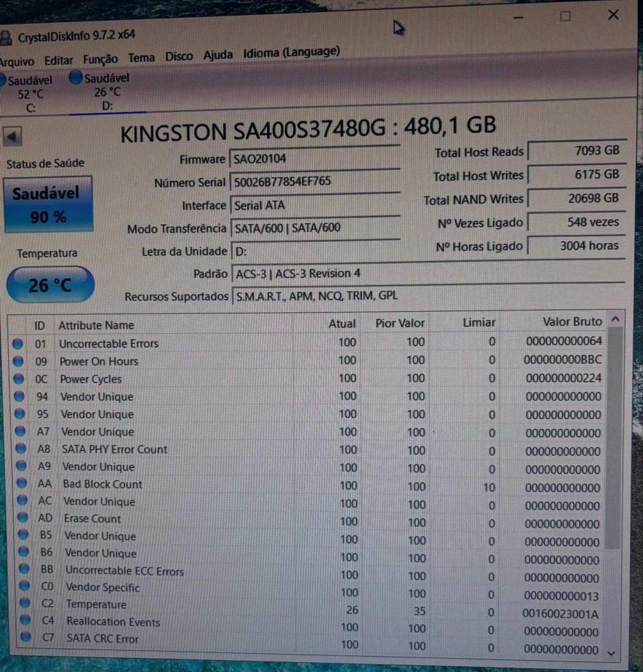Click Total NAND Writes value 20698 GB
Viewport: 643px width, 672px height.
pyautogui.click(x=576, y=198)
